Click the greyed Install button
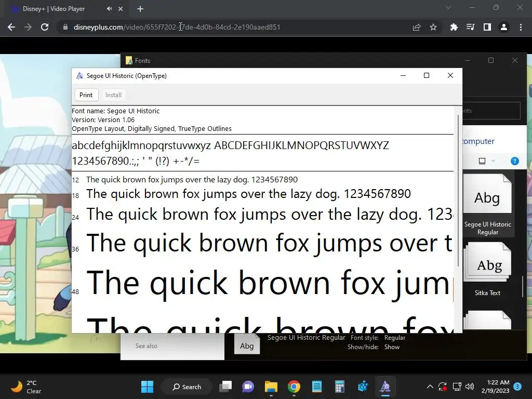 tap(113, 95)
